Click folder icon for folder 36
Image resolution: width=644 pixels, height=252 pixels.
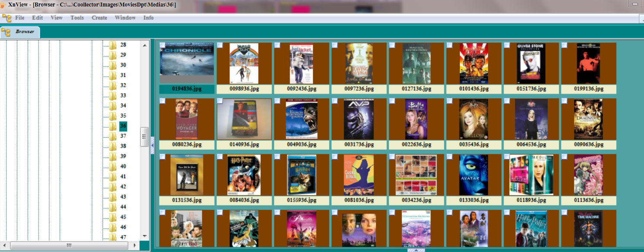tap(113, 126)
